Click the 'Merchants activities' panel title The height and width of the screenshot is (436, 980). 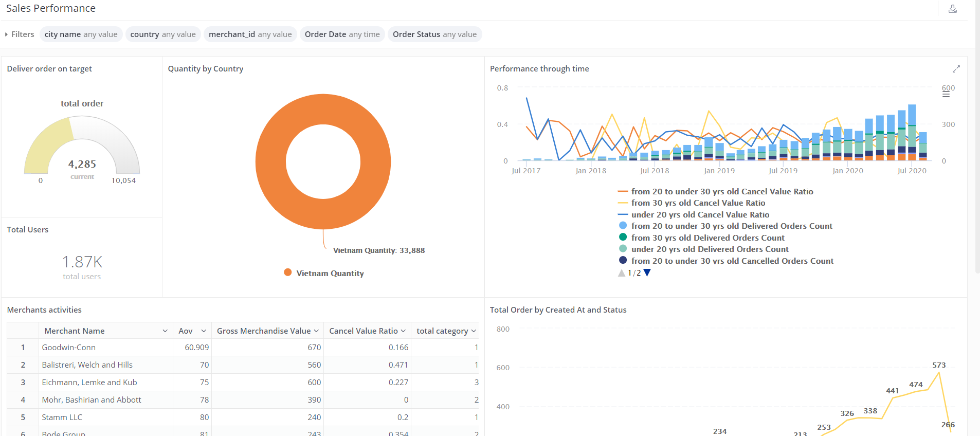44,310
